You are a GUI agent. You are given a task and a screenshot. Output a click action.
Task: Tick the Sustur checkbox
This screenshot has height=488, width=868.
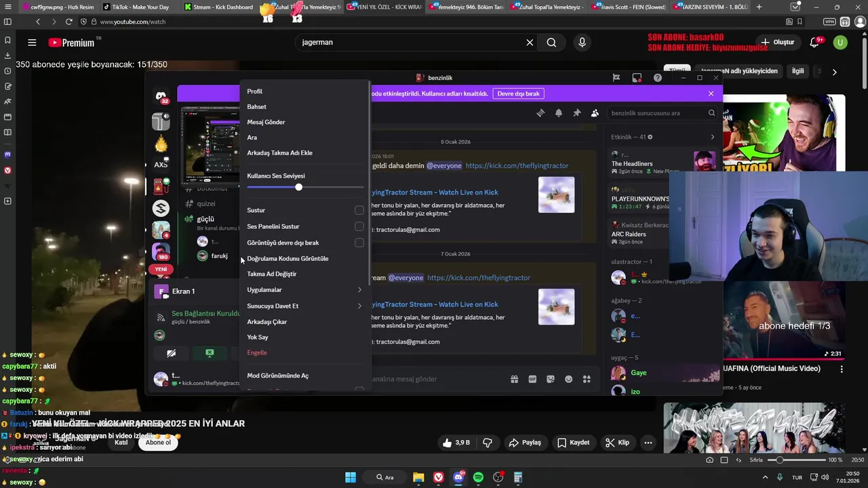tap(359, 210)
